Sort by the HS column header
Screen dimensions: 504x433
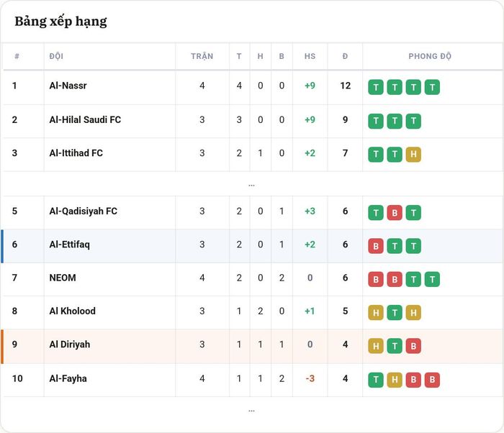pyautogui.click(x=310, y=56)
